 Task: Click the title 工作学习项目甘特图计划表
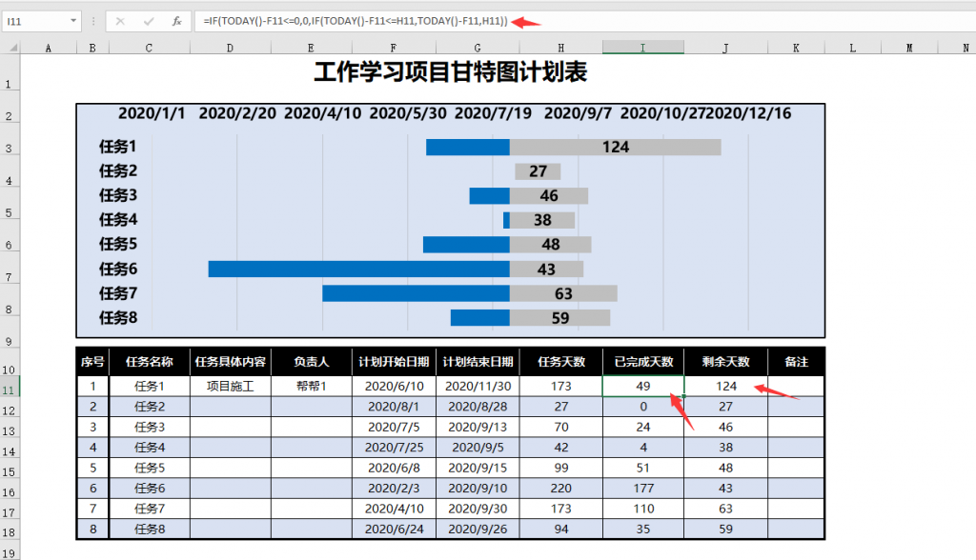pyautogui.click(x=451, y=72)
